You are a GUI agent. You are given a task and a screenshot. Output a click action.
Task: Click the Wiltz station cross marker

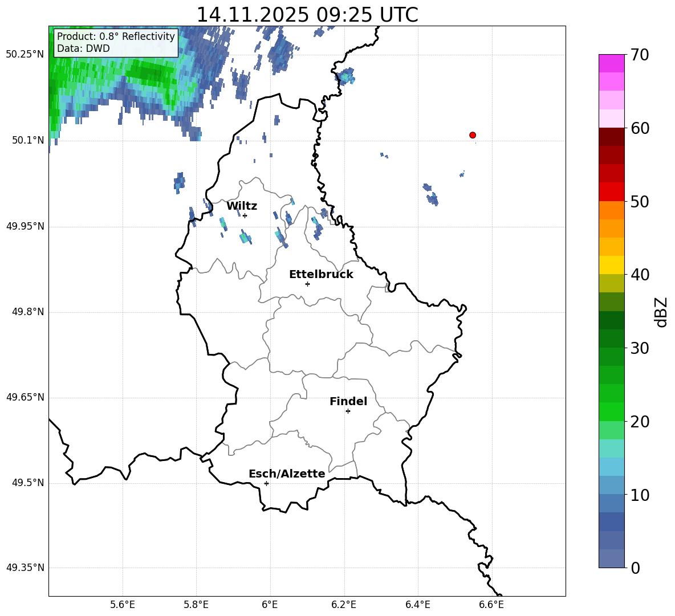point(245,215)
